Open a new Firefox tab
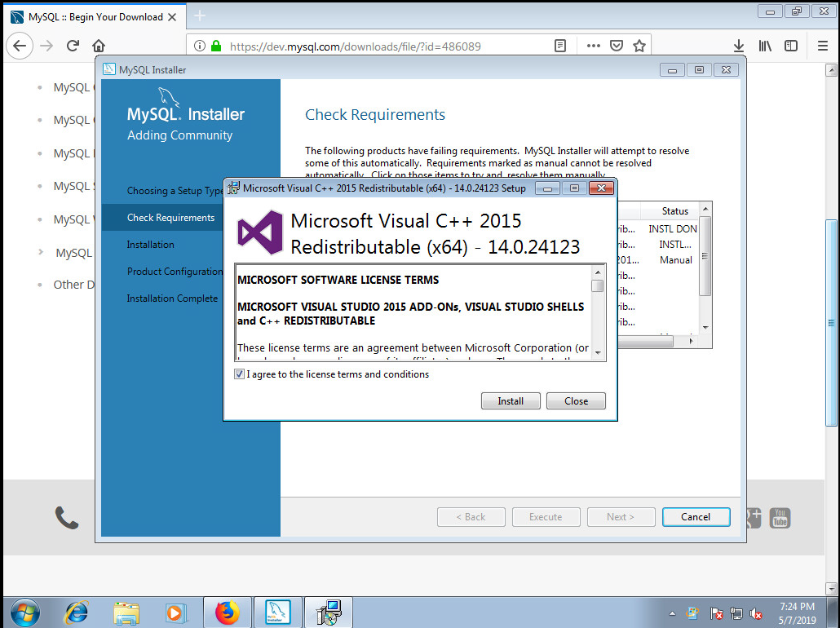840x628 pixels. coord(199,16)
